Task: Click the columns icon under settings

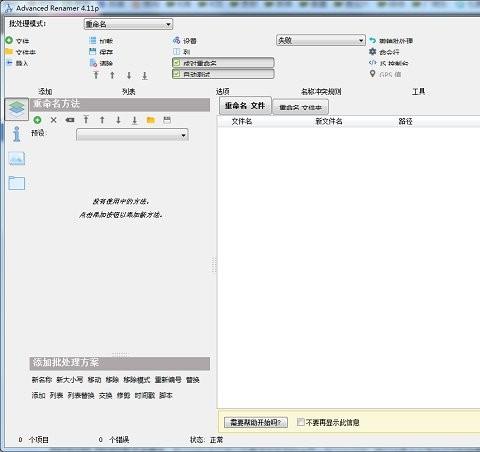Action: pyautogui.click(x=176, y=52)
